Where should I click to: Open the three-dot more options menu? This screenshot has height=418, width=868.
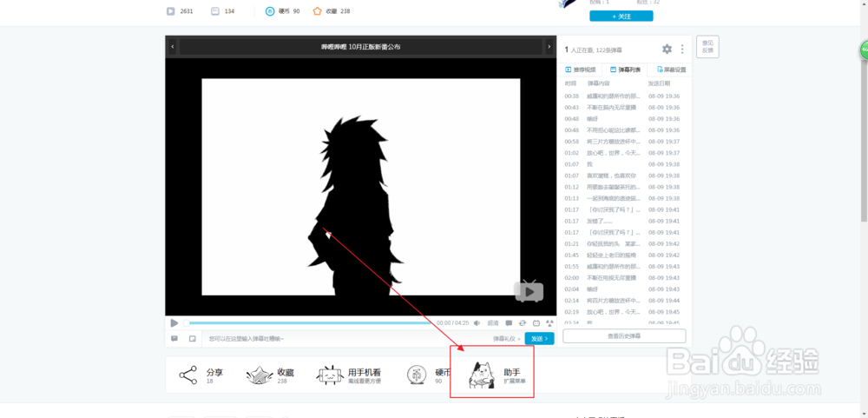tap(682, 50)
